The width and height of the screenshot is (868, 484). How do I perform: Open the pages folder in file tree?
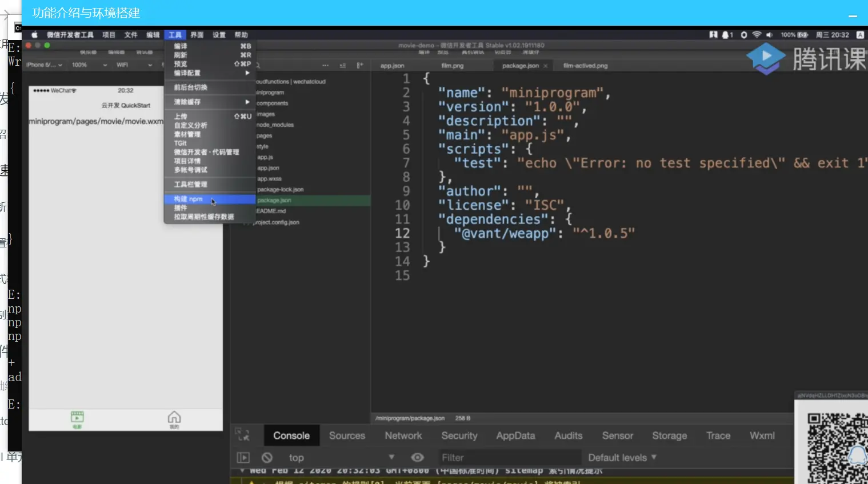coord(264,136)
